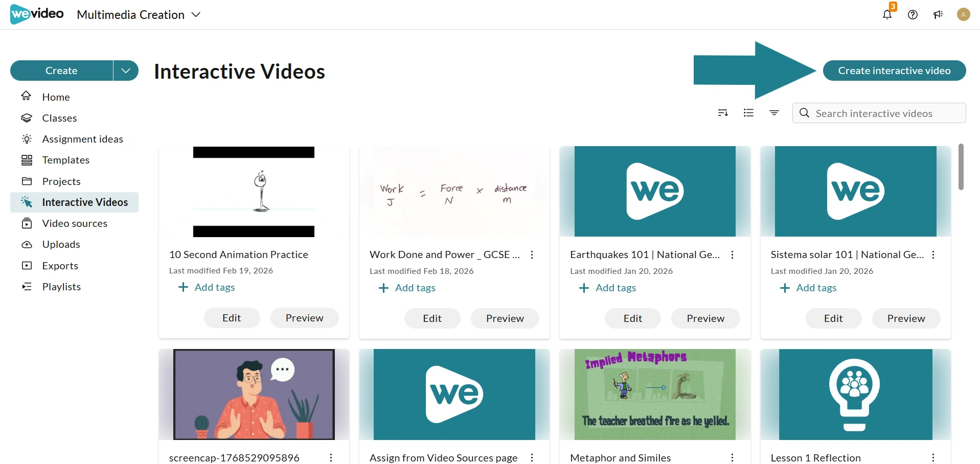The height and width of the screenshot is (464, 980).
Task: Open more options for Assign from Video Sources
Action: [x=532, y=458]
